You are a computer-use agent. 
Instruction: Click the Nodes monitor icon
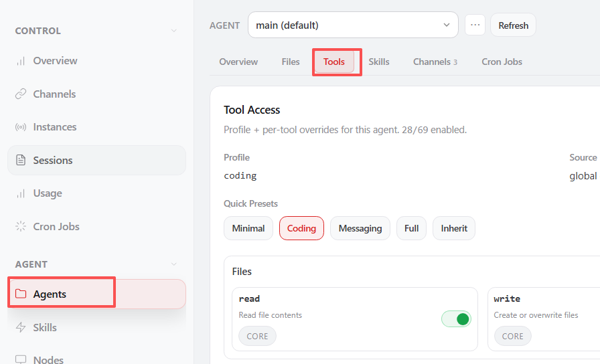click(x=21, y=359)
